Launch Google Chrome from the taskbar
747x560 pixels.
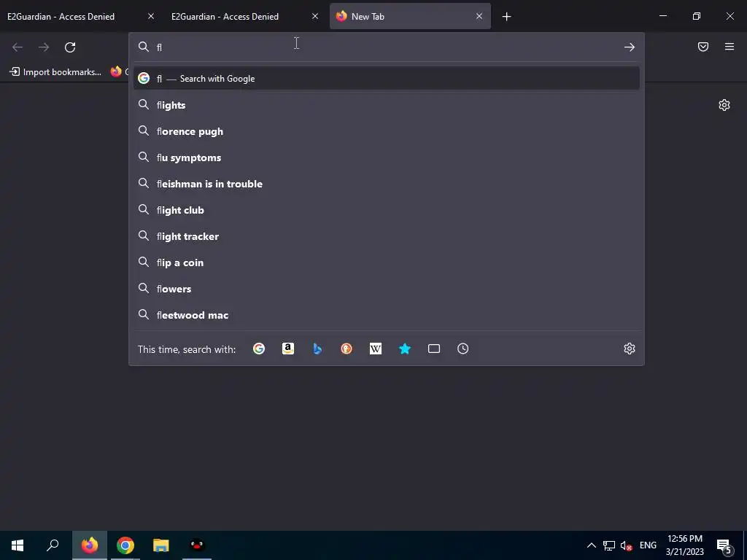(125, 545)
